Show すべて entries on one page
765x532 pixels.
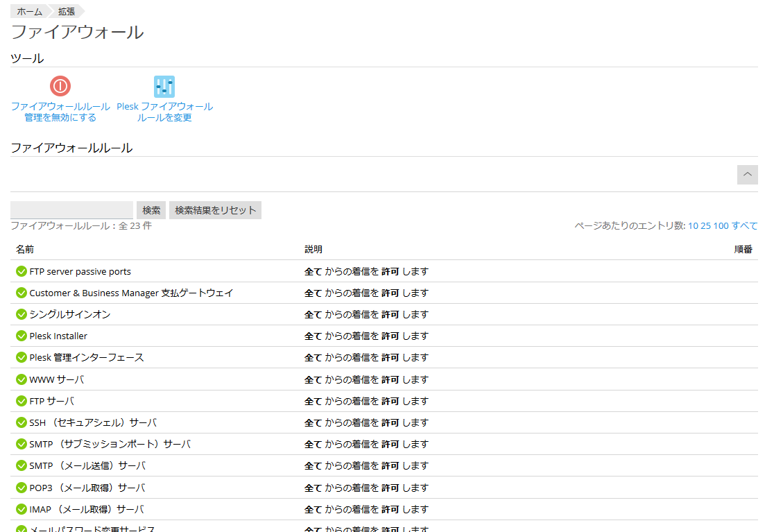click(744, 226)
